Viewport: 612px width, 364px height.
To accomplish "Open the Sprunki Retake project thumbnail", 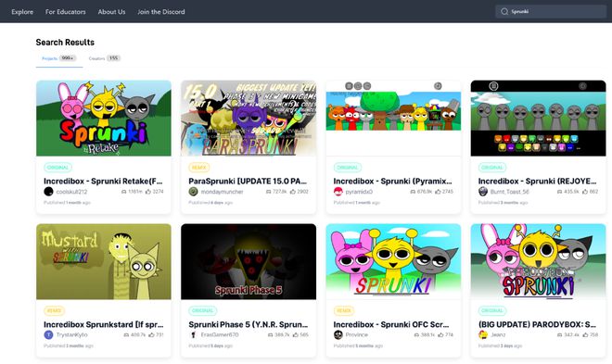I will [104, 118].
